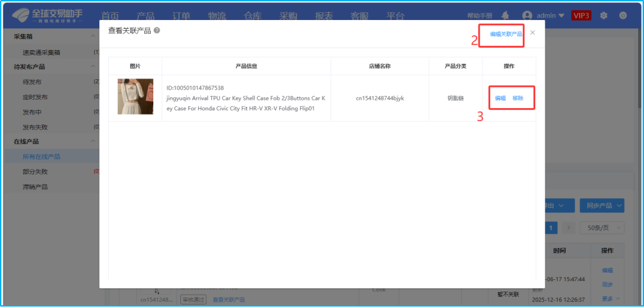Click the 钥匙链 category cell

click(455, 98)
